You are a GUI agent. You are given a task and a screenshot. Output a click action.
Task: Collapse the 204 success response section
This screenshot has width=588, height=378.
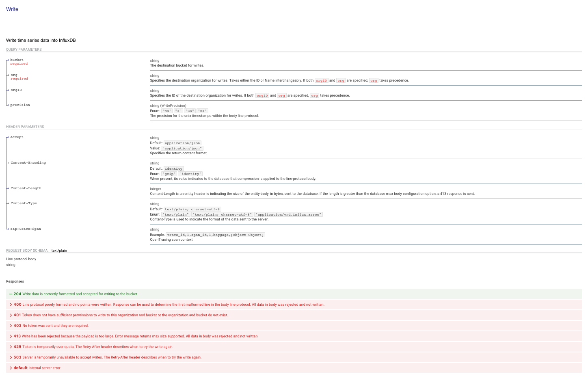pos(17,294)
